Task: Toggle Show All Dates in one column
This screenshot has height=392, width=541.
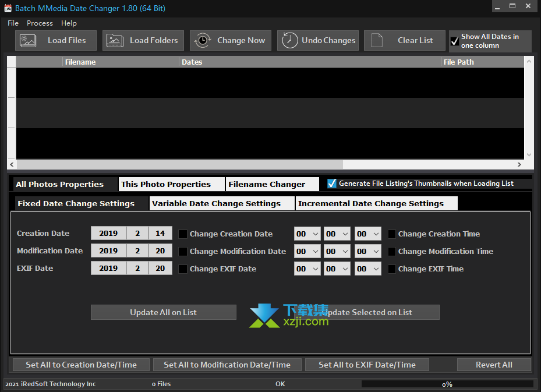Action: pyautogui.click(x=455, y=41)
